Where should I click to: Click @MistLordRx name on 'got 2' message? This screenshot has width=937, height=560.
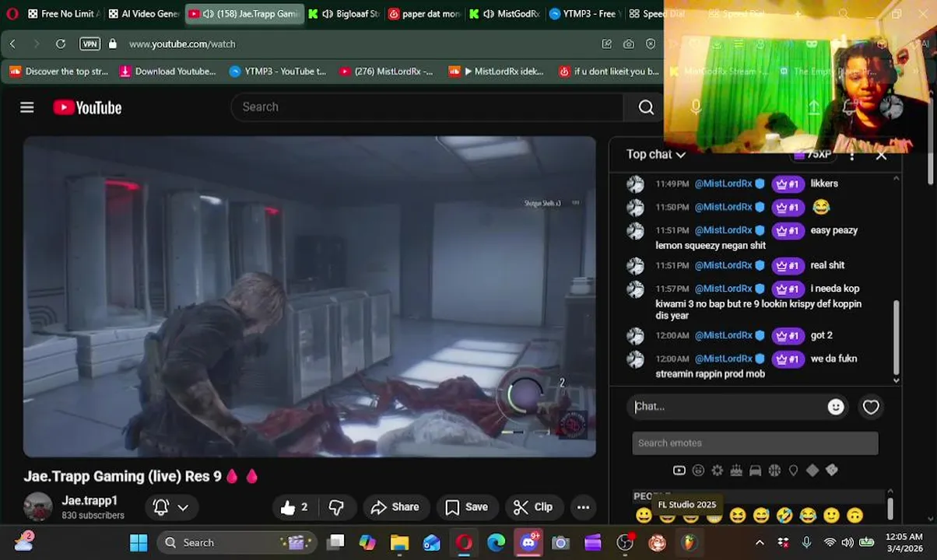(x=724, y=335)
